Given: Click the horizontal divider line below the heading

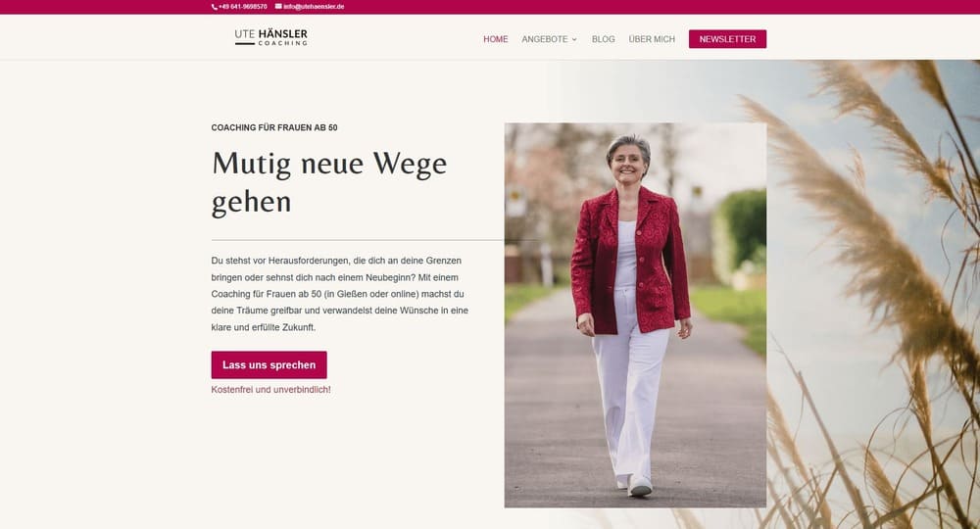Looking at the screenshot, I should pos(358,240).
